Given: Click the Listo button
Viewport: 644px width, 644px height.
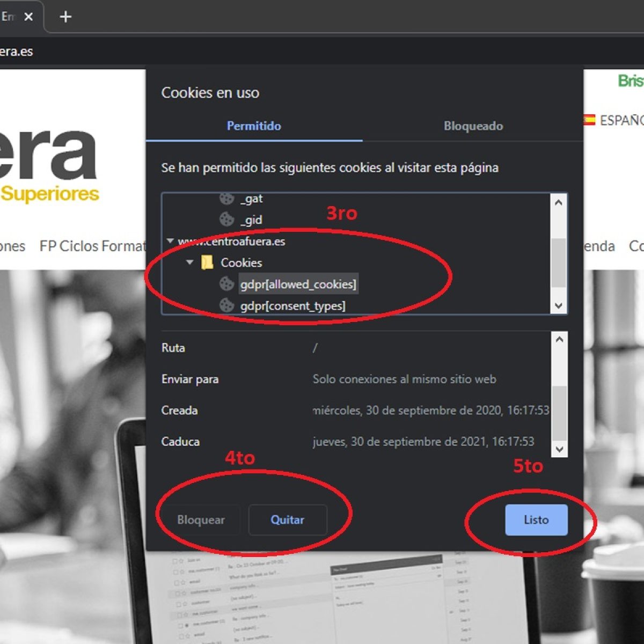Looking at the screenshot, I should [x=536, y=519].
